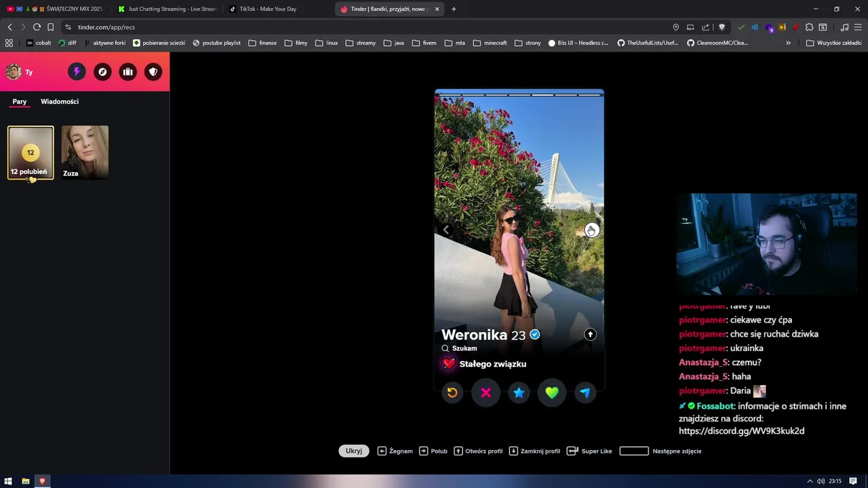This screenshot has height=488, width=868.
Task: Switch to the Pary tab
Action: pos(20,102)
